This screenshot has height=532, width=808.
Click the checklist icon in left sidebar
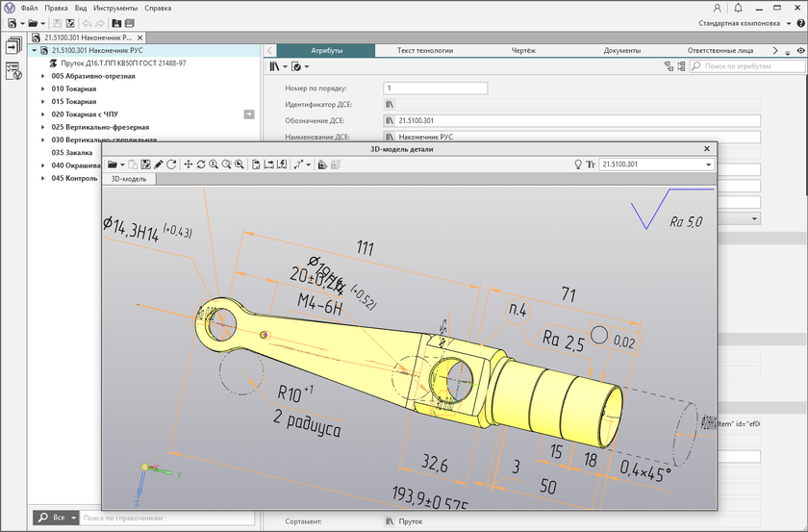[13, 69]
